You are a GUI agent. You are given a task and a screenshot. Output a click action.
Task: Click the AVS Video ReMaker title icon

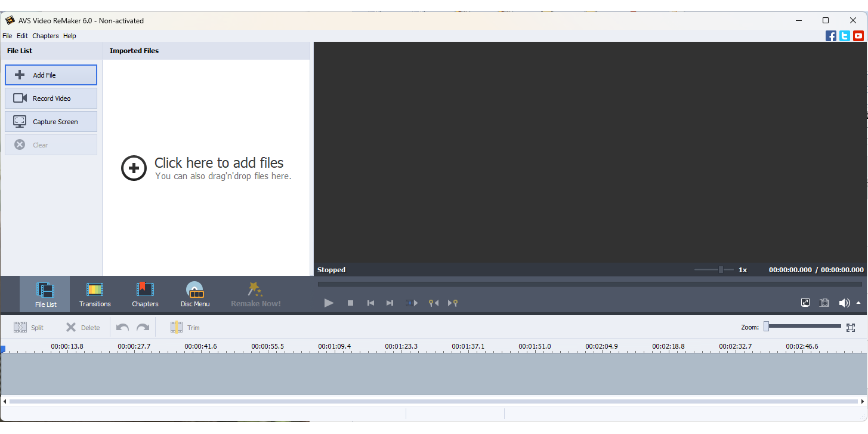click(x=10, y=20)
